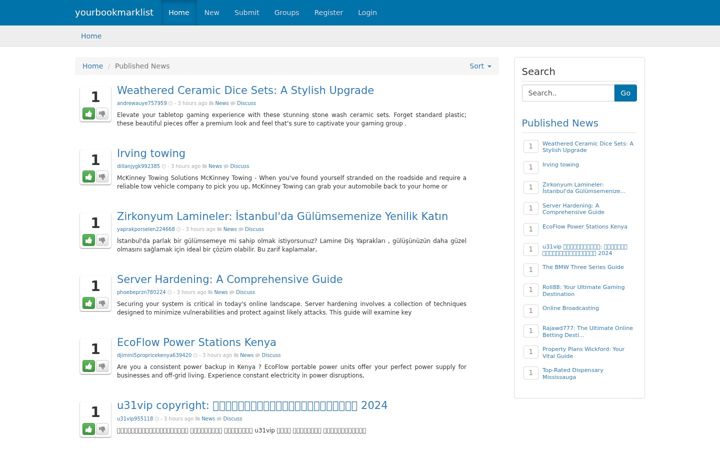Open Server Hardening: A Comprehensive Guide headline
720x450 pixels.
tap(230, 279)
